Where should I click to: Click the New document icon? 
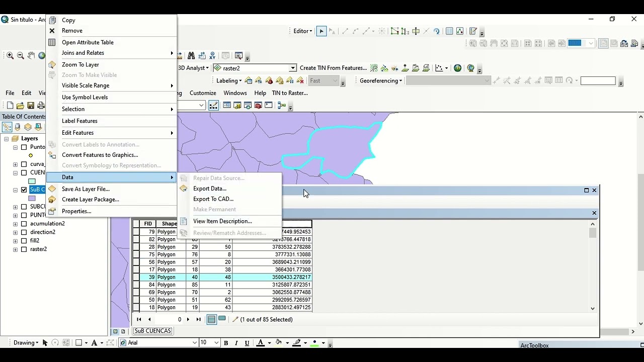tap(10, 106)
